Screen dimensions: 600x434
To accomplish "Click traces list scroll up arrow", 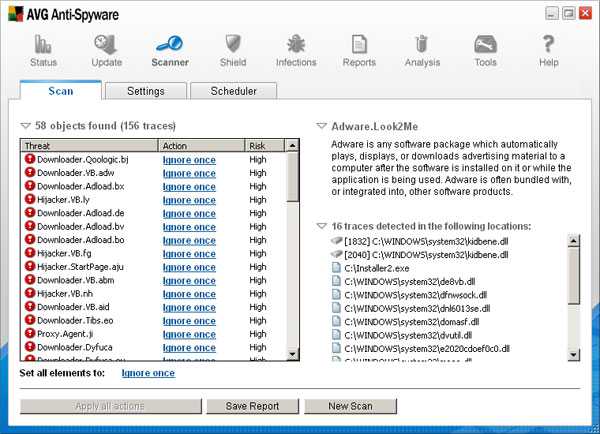I will coord(574,241).
